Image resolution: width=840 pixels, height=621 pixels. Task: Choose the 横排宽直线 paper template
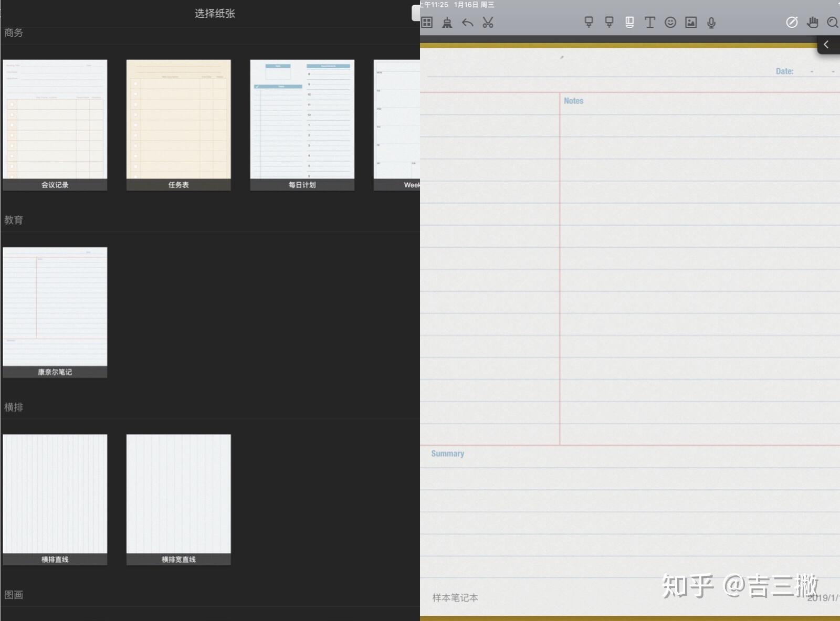(178, 500)
